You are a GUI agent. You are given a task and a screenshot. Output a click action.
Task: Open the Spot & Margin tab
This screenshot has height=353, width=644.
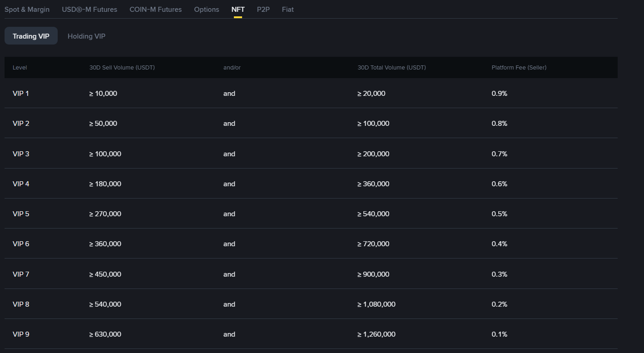pos(27,9)
